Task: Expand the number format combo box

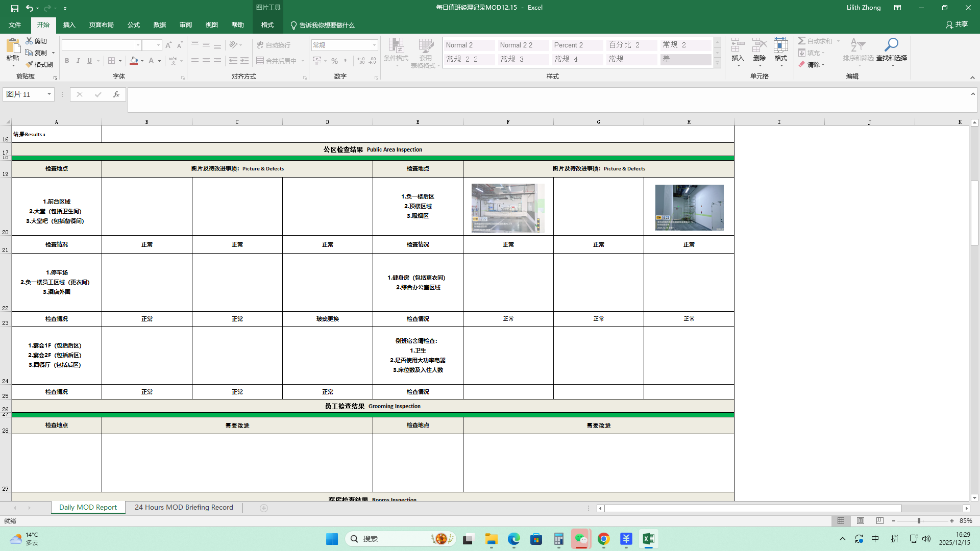Action: click(374, 45)
